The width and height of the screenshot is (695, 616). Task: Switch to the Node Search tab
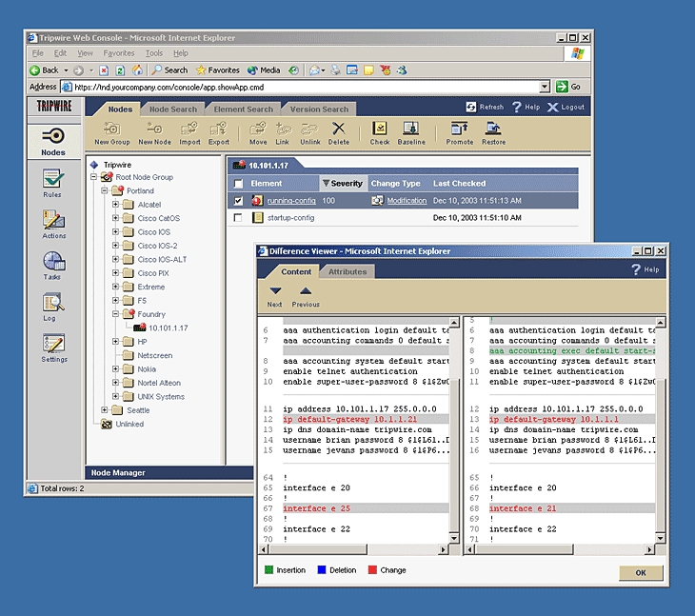[173, 109]
